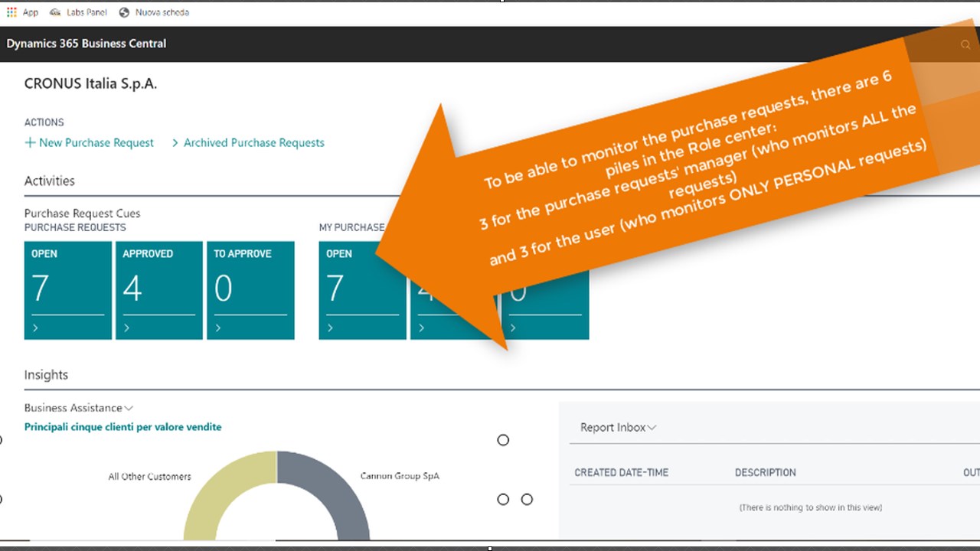Click chevron on My Purchase Requests Open tile
Viewport: 980px width, 551px height.
(x=330, y=328)
